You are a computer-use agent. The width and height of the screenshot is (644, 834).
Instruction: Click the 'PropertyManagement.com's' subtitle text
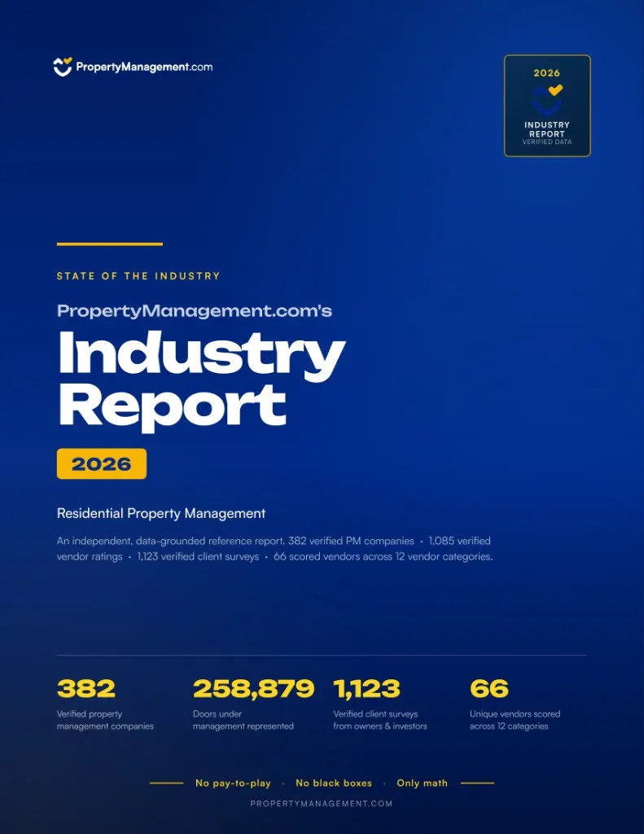[194, 311]
